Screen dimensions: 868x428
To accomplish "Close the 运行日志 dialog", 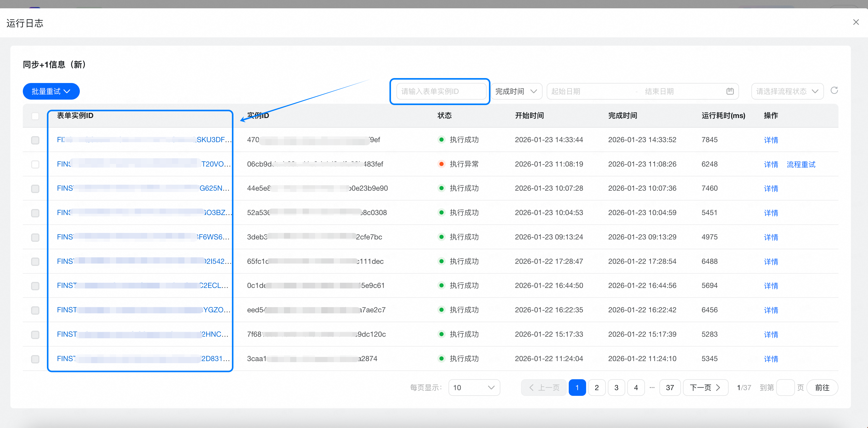I will tap(856, 22).
